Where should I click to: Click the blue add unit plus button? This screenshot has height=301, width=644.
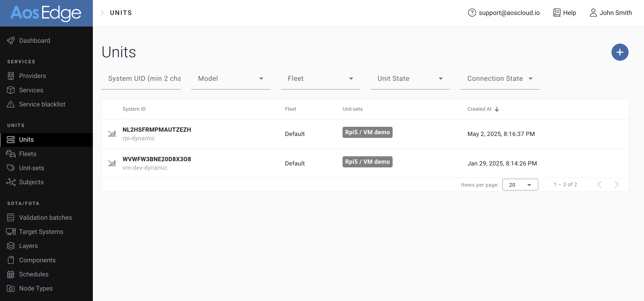tap(619, 52)
